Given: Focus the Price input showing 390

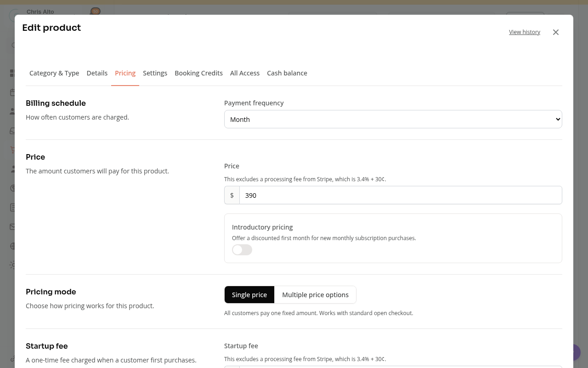Looking at the screenshot, I should (401, 195).
